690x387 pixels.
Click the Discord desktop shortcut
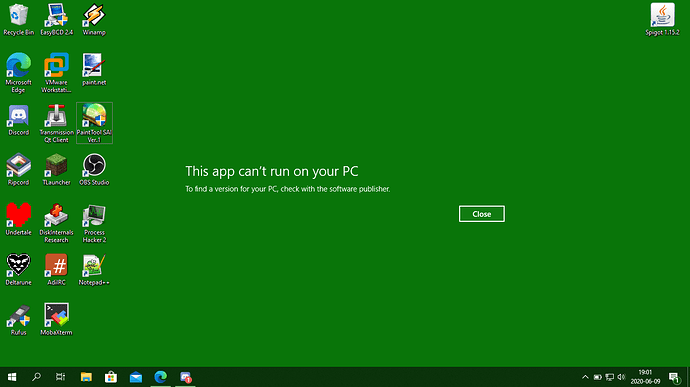click(x=18, y=120)
